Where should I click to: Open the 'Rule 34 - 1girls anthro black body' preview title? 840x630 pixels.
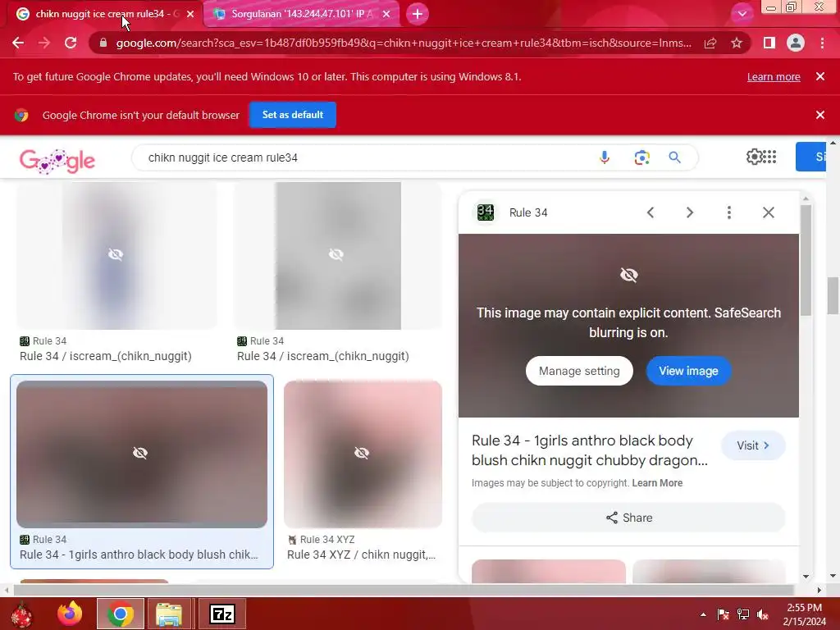[590, 450]
